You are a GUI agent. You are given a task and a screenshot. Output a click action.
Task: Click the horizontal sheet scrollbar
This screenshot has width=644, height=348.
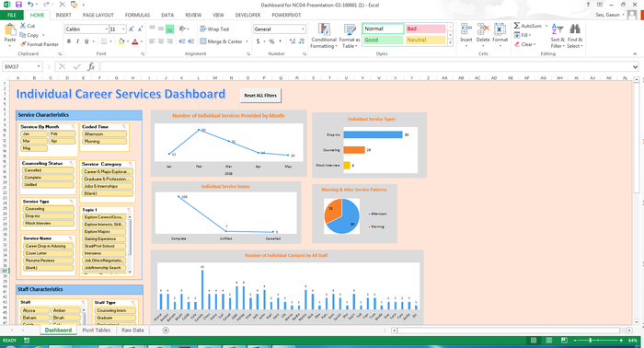coord(509,331)
